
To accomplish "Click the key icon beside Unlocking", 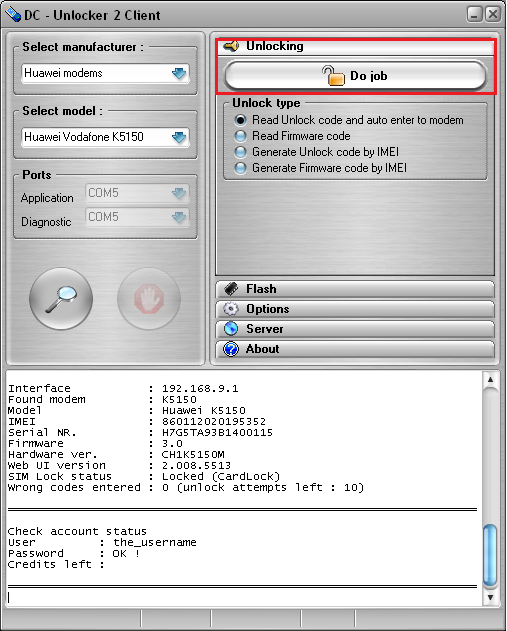I will pyautogui.click(x=231, y=46).
